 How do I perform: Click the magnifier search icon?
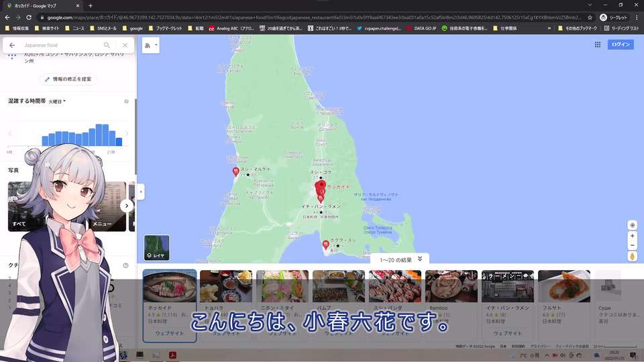click(107, 45)
